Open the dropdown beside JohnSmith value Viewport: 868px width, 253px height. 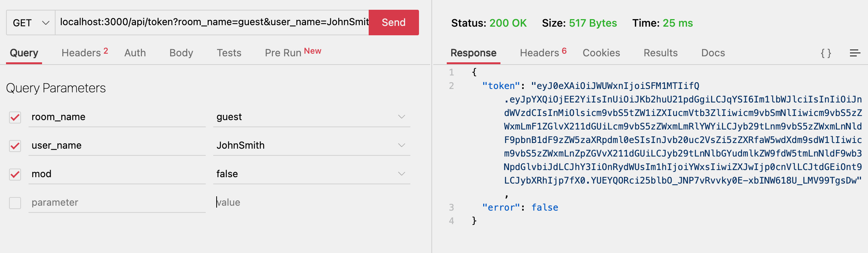pyautogui.click(x=401, y=145)
